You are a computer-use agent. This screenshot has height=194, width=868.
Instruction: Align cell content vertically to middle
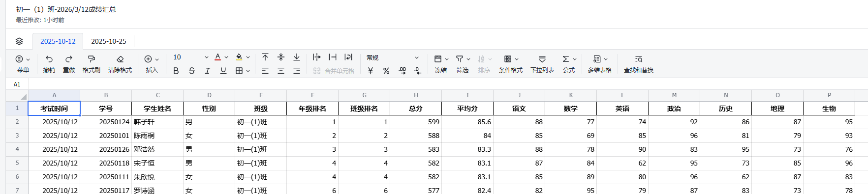(281, 57)
